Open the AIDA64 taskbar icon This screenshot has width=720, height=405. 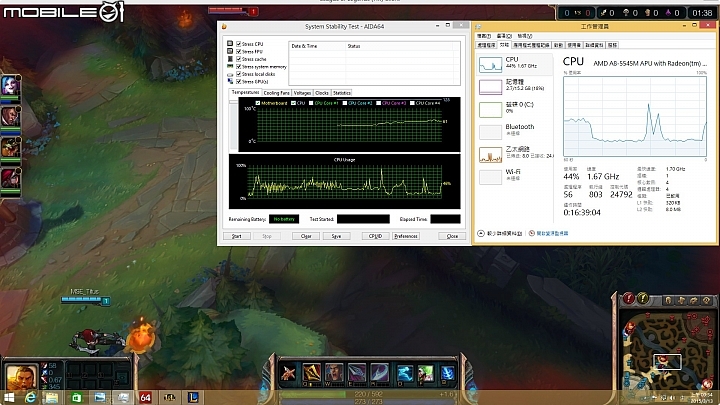click(145, 398)
